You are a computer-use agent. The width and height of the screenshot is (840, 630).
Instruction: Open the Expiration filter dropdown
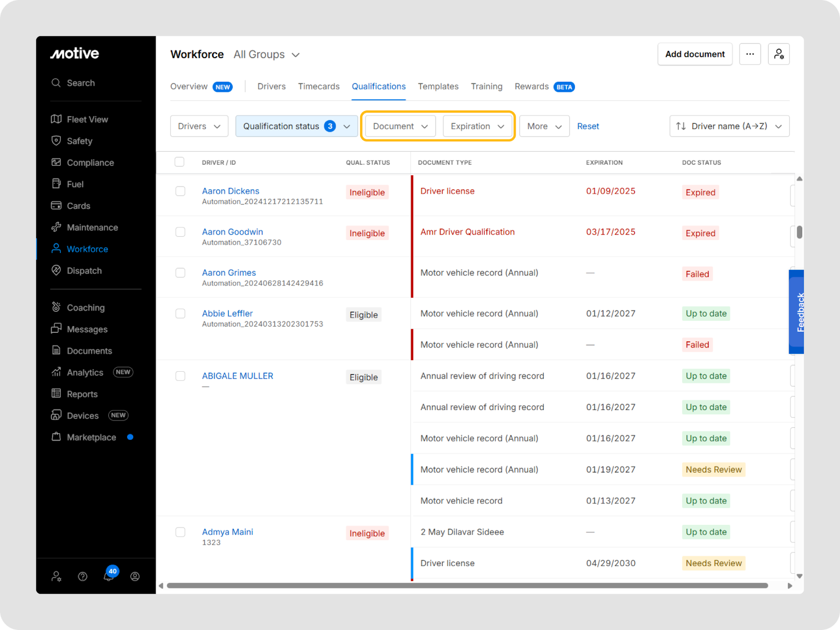point(477,126)
